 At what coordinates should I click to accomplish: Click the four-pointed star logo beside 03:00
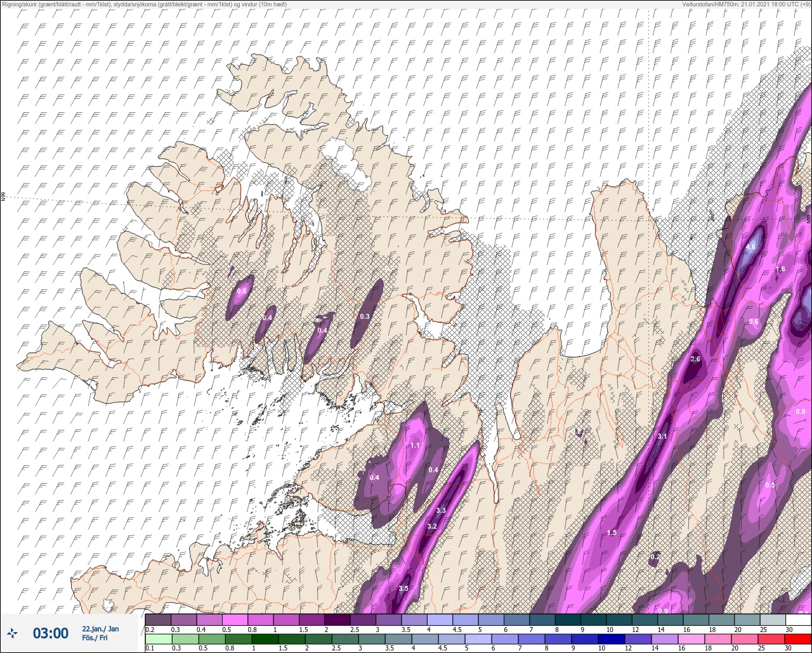[x=12, y=633]
